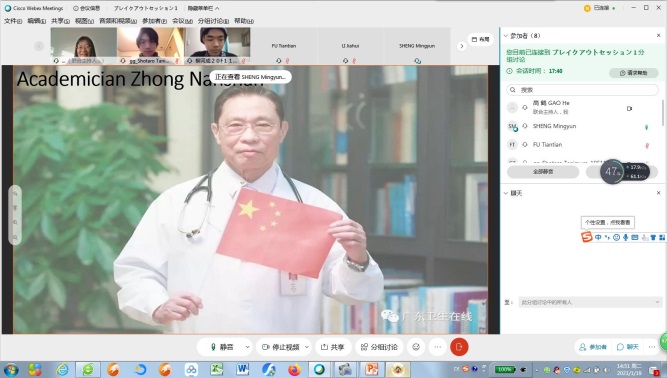Click the 布局 layout button
This screenshot has width=667, height=378.
coord(481,39)
